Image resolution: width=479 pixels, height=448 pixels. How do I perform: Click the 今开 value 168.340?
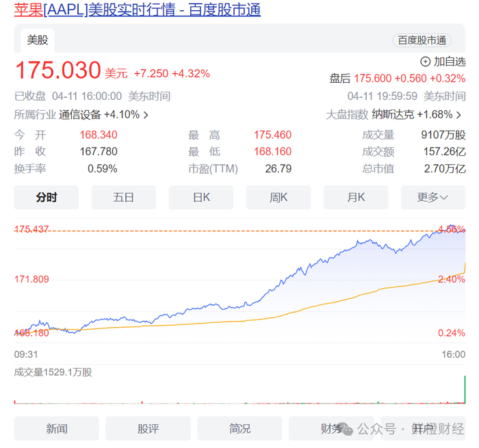click(99, 135)
